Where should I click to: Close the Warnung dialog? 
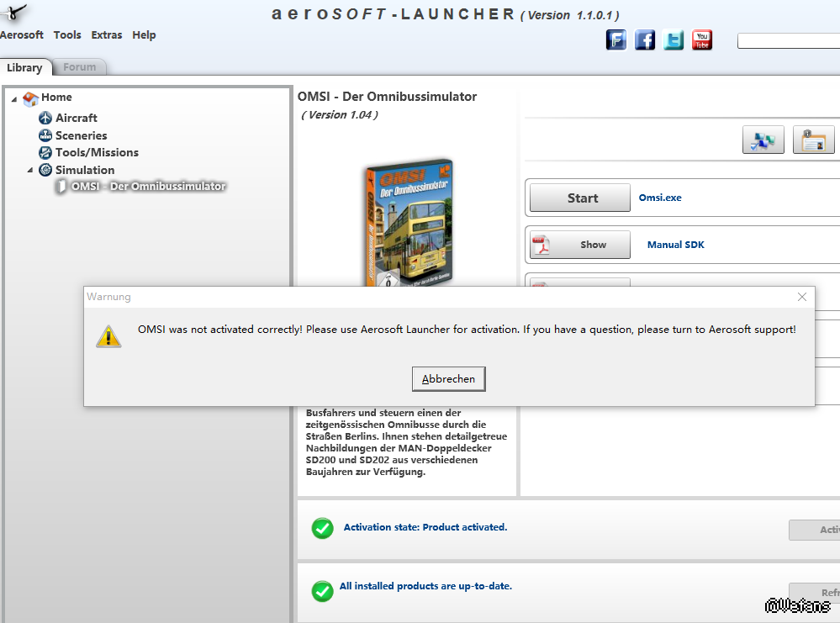802,297
